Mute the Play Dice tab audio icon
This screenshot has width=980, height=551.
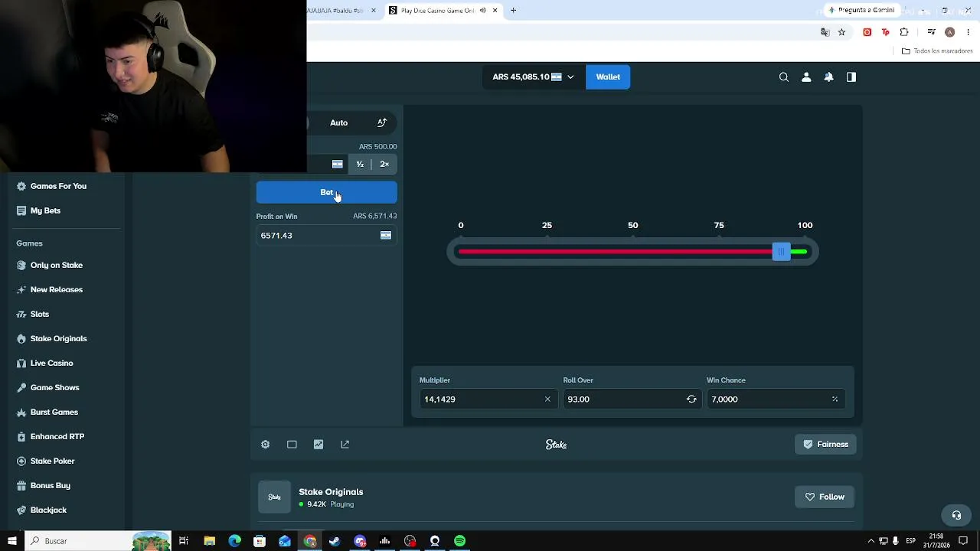[482, 11]
